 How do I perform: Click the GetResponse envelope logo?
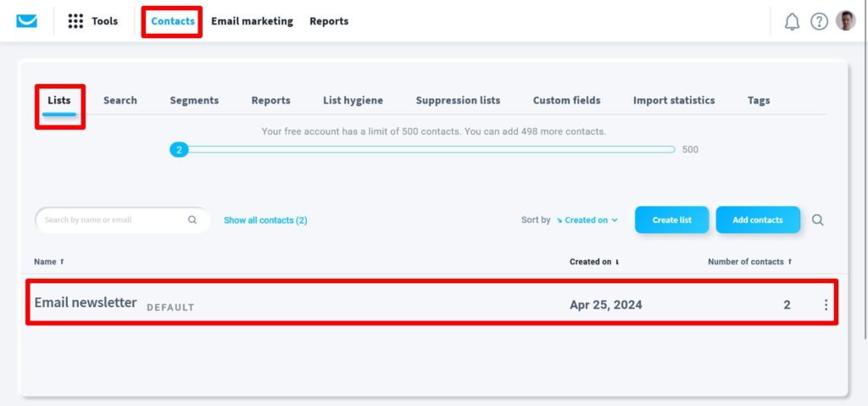tap(26, 21)
